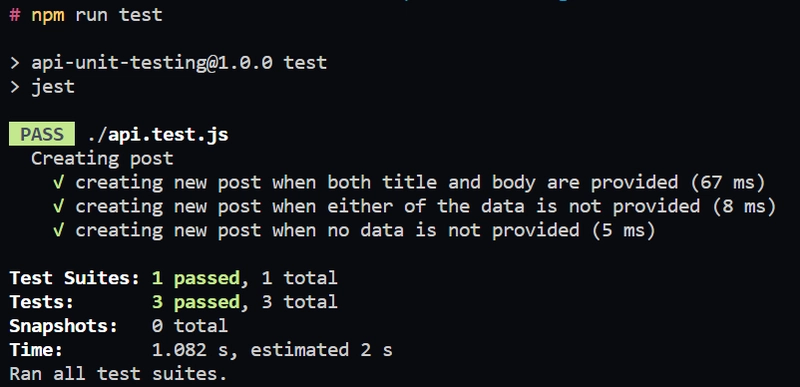The image size is (800, 387).
Task: Select test line 'no data is not provided'
Action: click(365, 230)
